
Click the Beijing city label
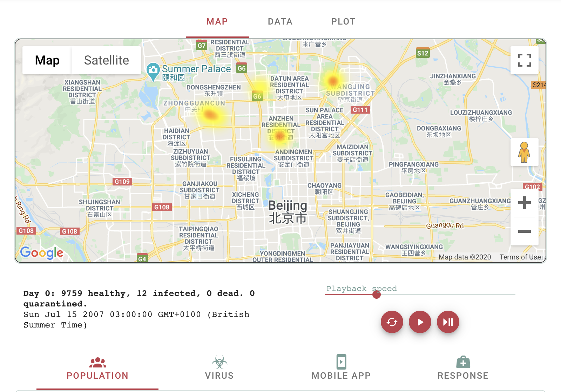click(288, 212)
